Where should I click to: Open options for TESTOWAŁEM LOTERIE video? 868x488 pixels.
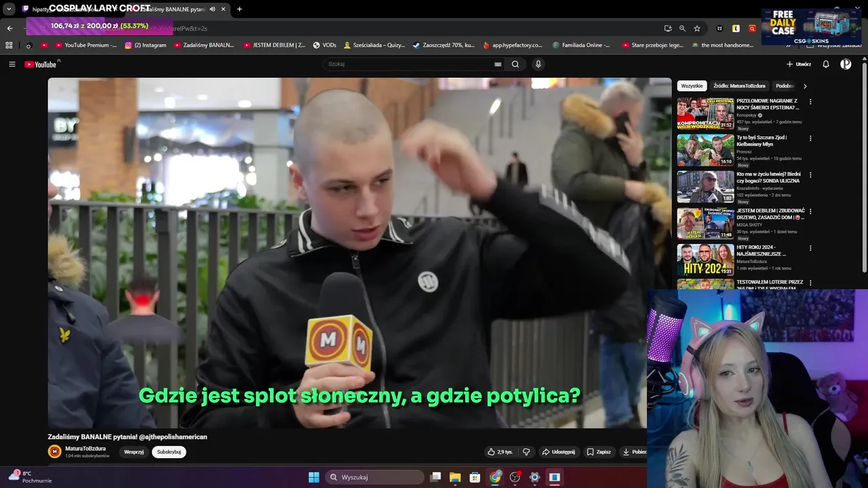(810, 283)
